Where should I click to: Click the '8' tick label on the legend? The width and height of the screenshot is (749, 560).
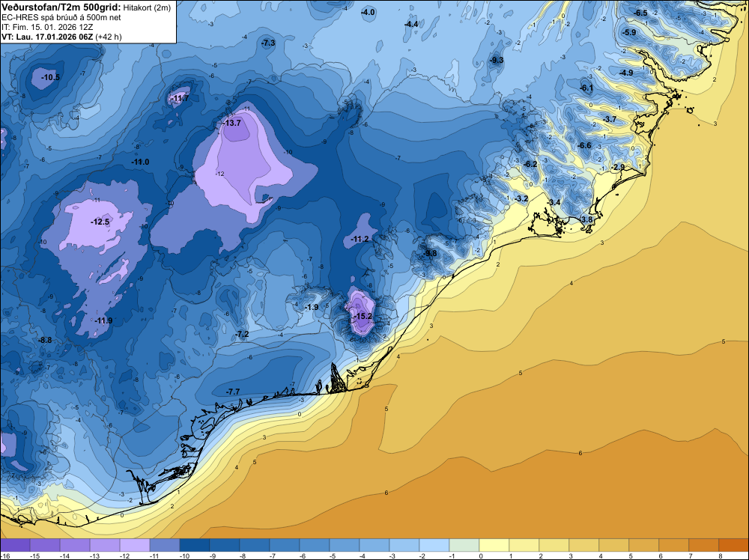tap(721, 556)
